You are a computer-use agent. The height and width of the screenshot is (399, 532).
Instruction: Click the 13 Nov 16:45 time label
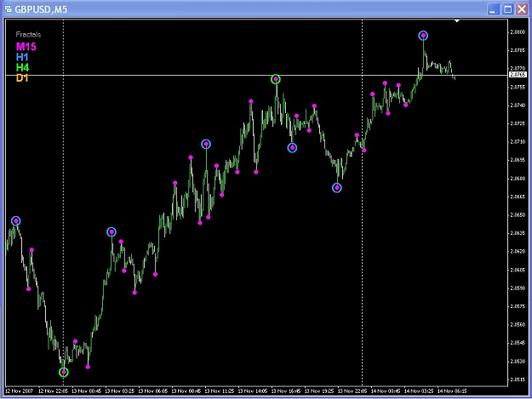pos(286,390)
